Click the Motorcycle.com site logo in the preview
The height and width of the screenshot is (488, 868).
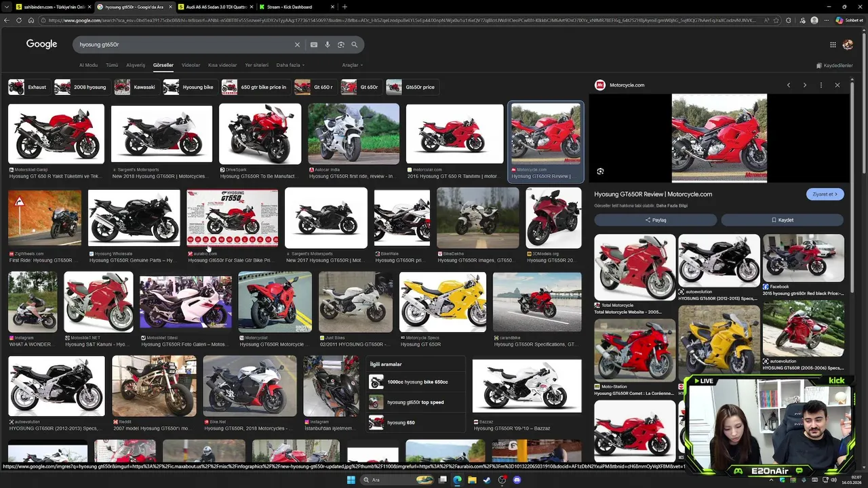(x=600, y=85)
